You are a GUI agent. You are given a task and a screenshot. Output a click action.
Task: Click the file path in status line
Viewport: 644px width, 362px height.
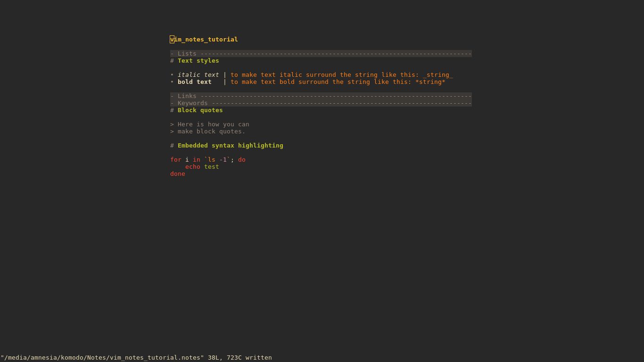click(x=102, y=358)
